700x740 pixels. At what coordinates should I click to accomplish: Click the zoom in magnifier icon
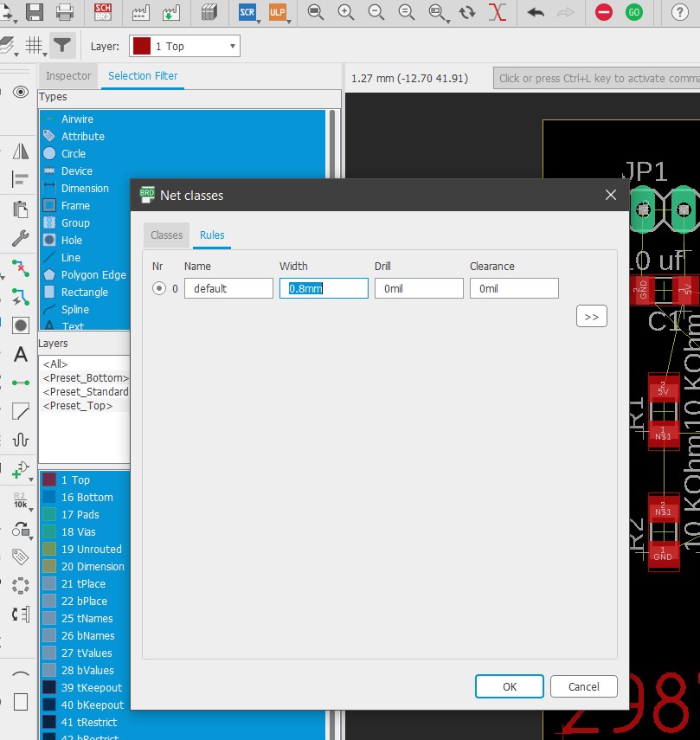pos(346,12)
